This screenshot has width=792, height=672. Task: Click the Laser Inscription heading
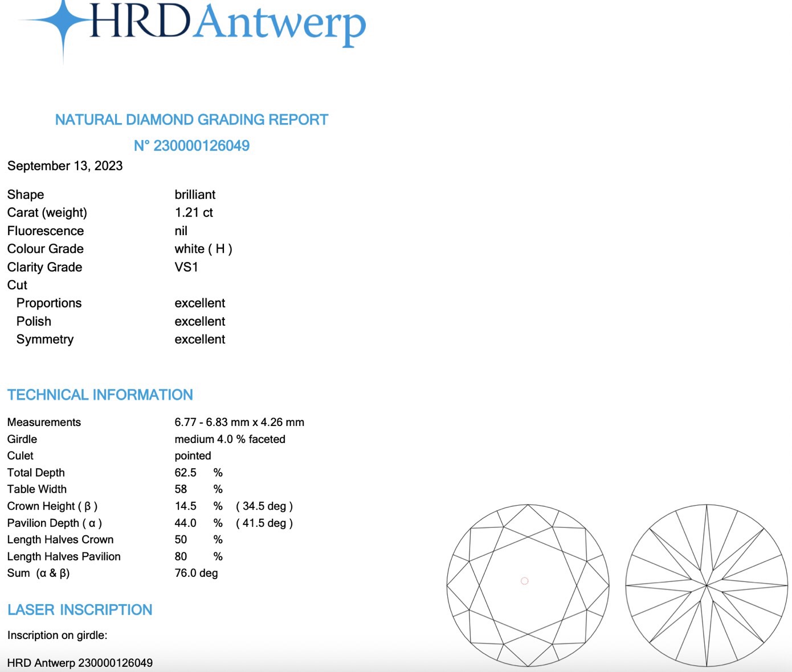point(80,610)
